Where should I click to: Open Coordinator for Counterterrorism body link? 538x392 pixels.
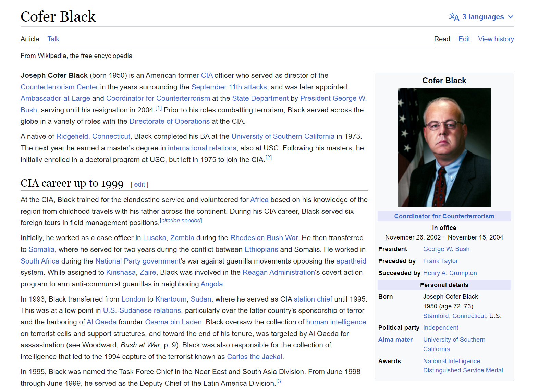(x=158, y=98)
